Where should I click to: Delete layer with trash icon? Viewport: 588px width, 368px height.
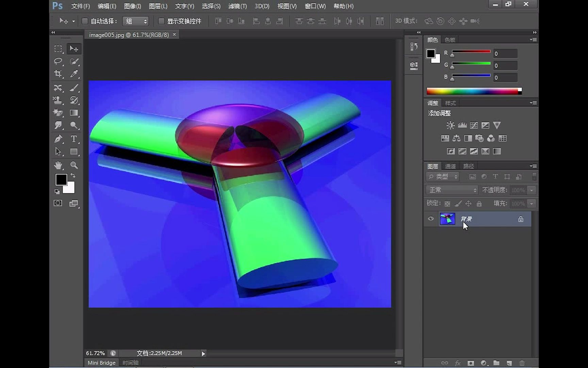[522, 363]
